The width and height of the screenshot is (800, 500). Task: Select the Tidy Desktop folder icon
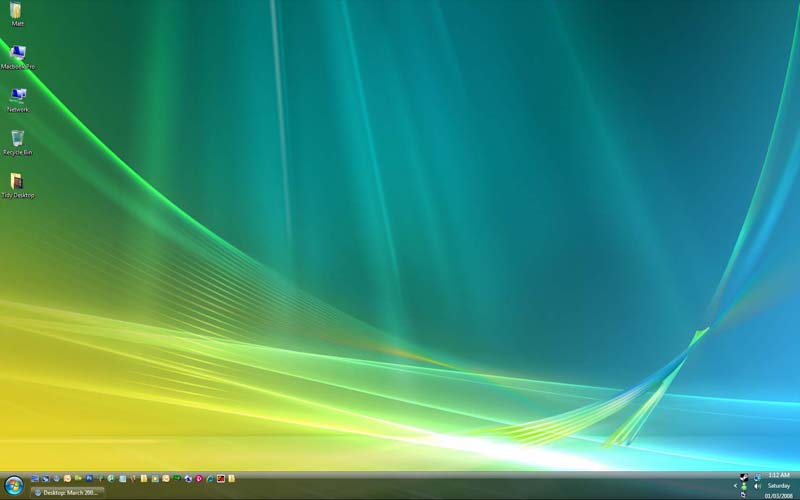point(17,186)
